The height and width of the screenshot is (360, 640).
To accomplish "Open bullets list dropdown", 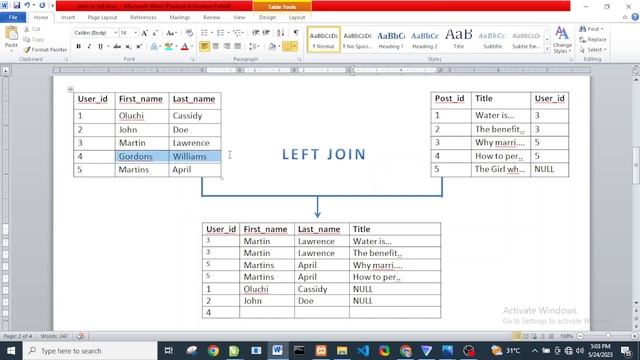I will [212, 33].
